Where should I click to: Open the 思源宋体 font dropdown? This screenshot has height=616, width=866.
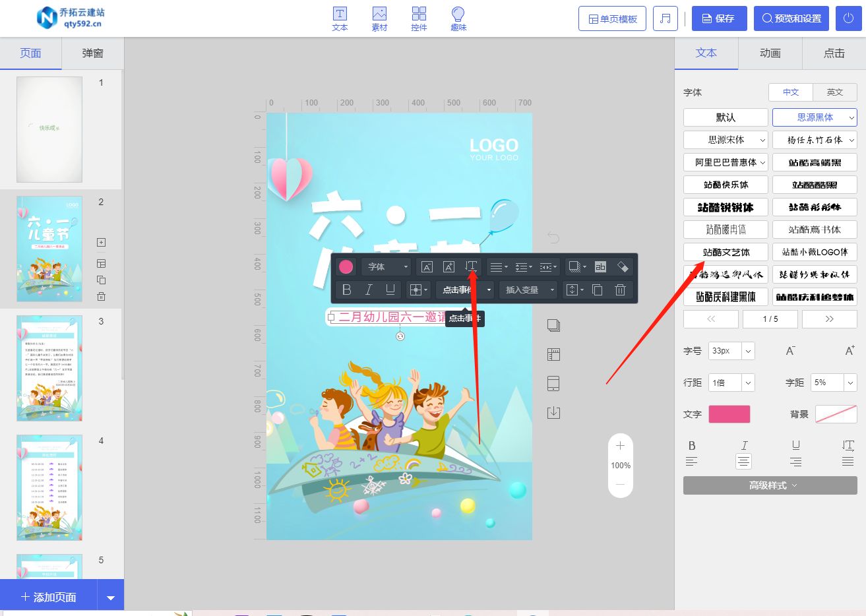point(726,140)
